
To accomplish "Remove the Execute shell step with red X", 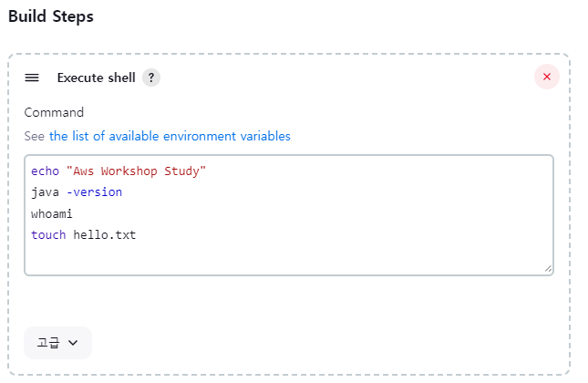I will [x=547, y=77].
